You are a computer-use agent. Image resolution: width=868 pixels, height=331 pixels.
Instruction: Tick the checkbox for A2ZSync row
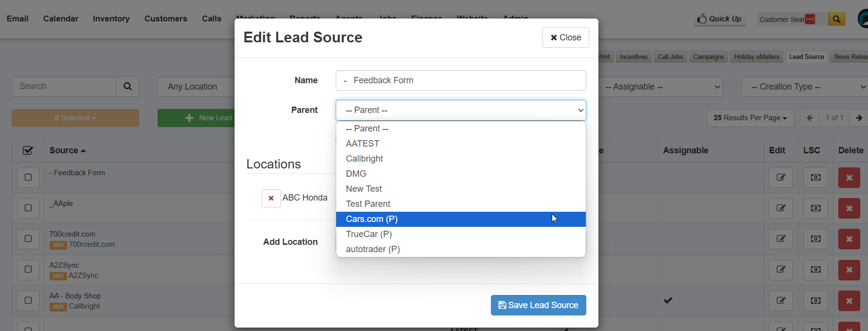28,269
